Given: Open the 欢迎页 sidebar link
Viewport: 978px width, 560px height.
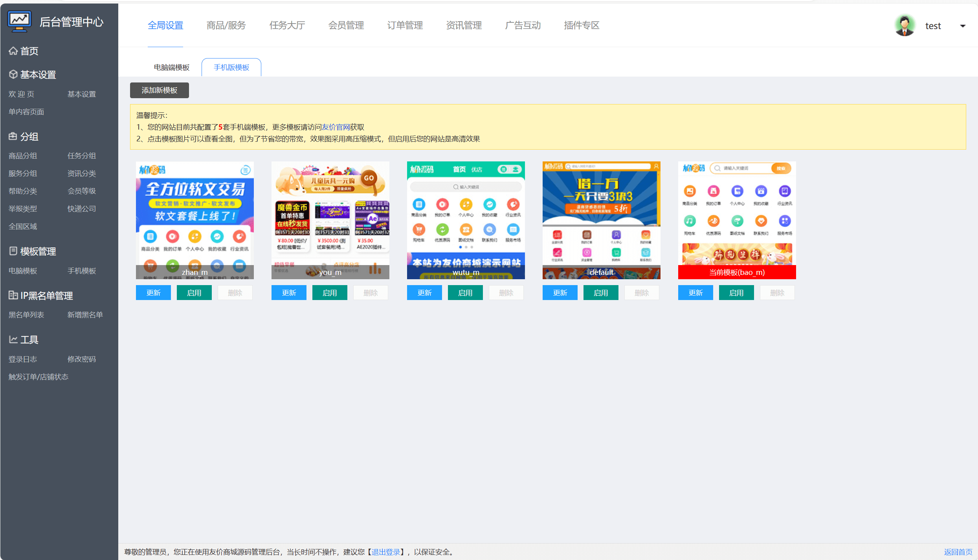Looking at the screenshot, I should tap(22, 94).
